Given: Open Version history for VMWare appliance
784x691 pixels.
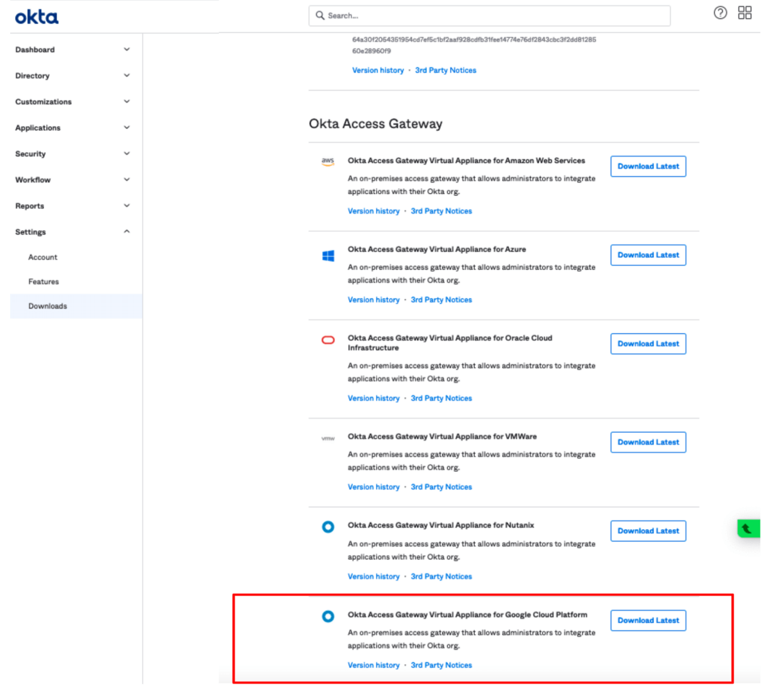Looking at the screenshot, I should (x=373, y=487).
